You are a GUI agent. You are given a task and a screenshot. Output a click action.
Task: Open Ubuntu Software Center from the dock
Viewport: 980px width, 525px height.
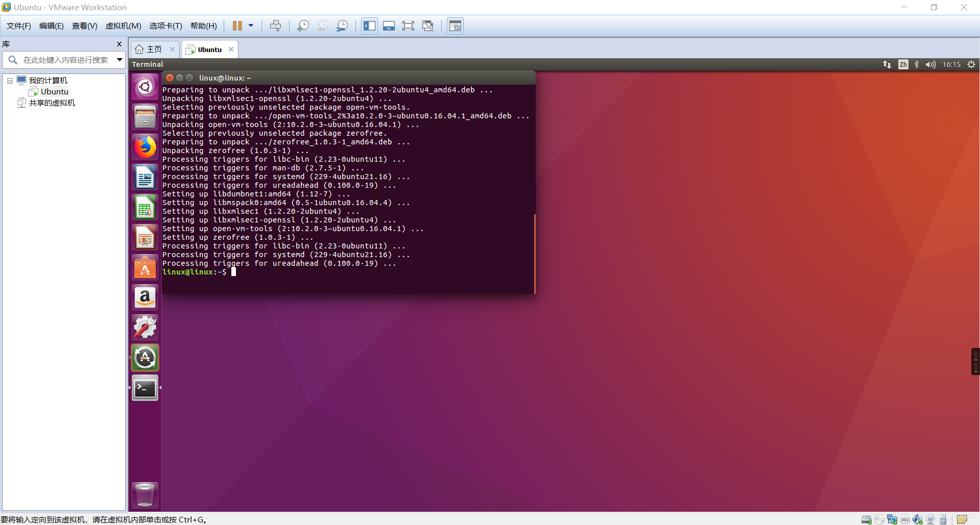(145, 267)
